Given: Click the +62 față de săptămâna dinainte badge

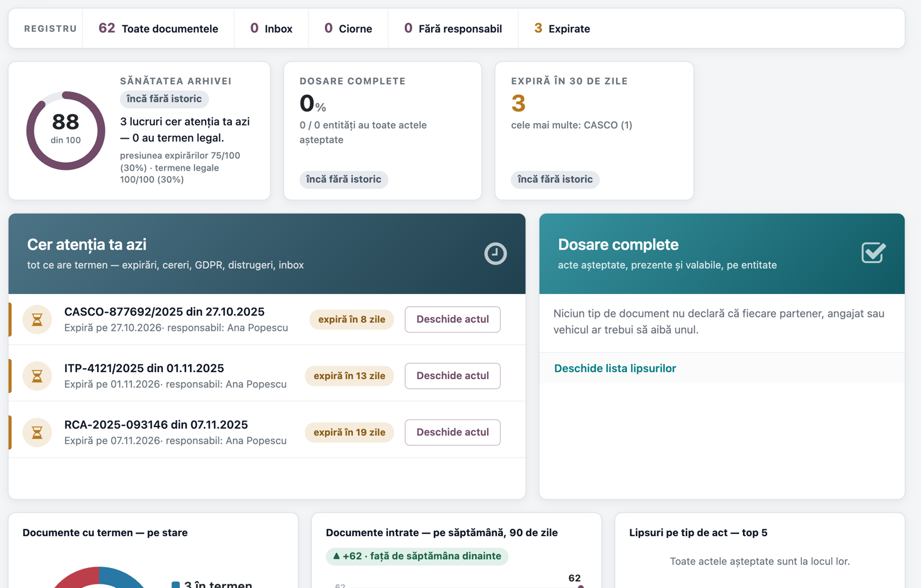Looking at the screenshot, I should tap(417, 556).
